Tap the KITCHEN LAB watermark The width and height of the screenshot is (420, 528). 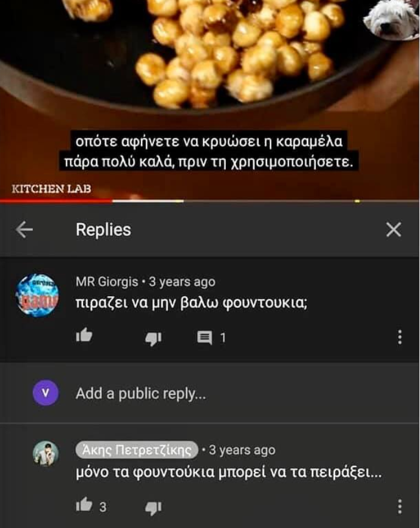[x=51, y=189]
